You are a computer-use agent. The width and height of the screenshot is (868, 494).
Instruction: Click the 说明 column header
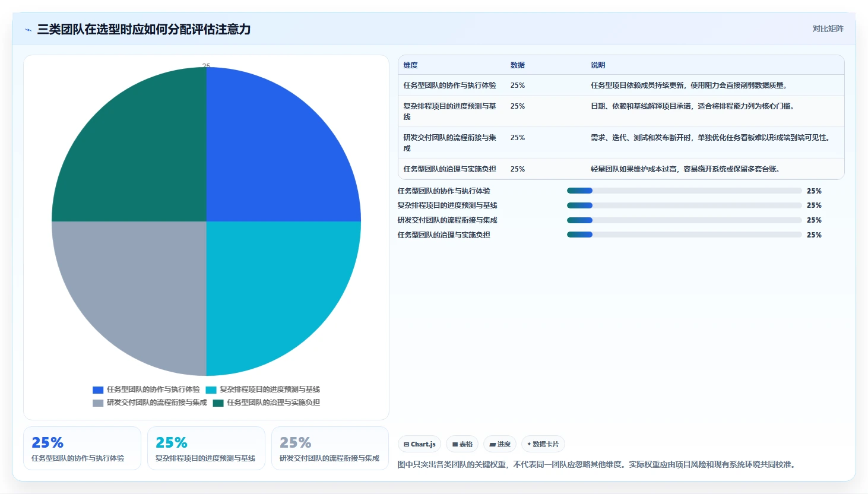598,65
